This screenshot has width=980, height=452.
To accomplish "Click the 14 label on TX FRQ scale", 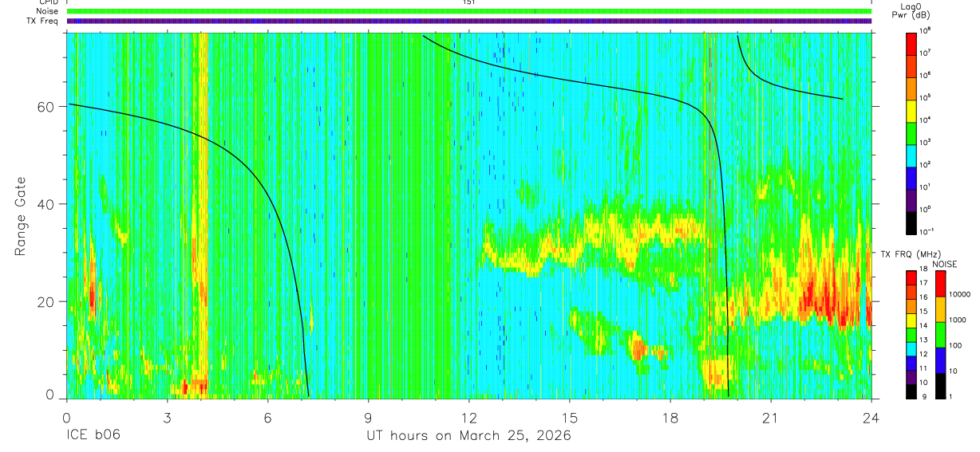I will tap(923, 325).
